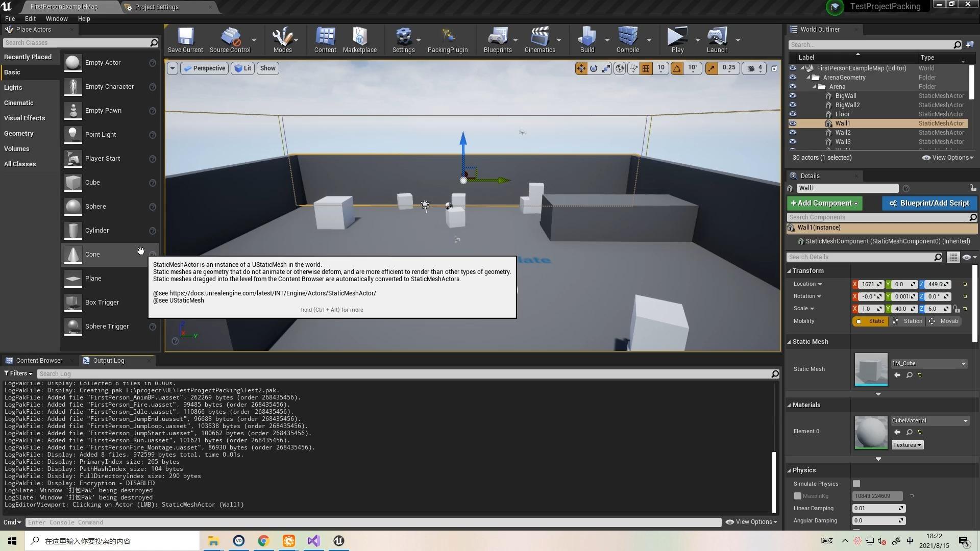Open the Static Mesh 1M_Cube dropdown
The width and height of the screenshot is (980, 551).
pyautogui.click(x=963, y=363)
